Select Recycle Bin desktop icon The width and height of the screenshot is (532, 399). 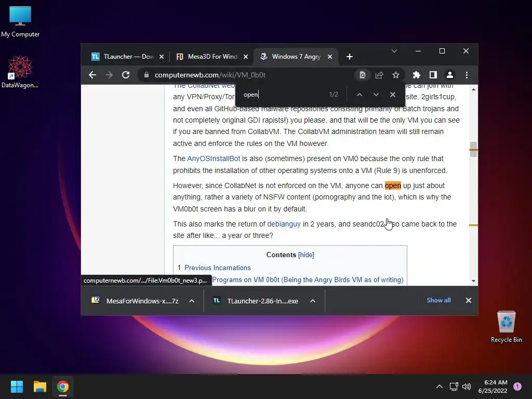point(506,327)
